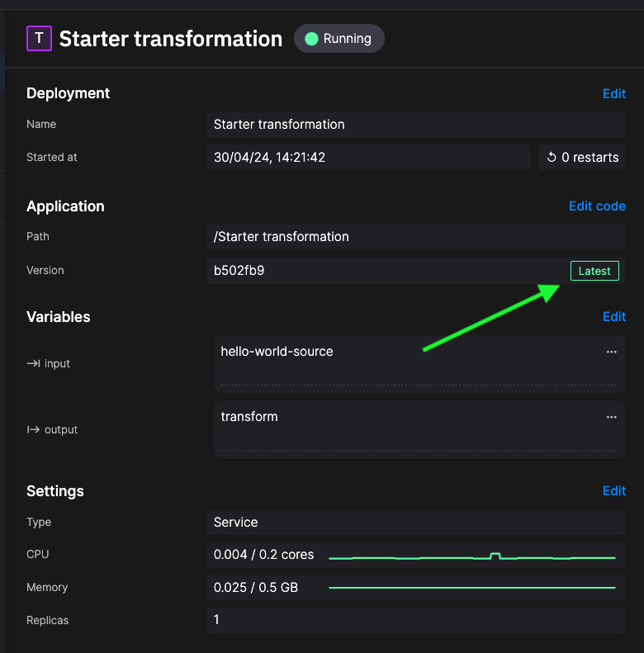Click the Memory usage sparkline graph
This screenshot has width=644, height=653.
[472, 588]
